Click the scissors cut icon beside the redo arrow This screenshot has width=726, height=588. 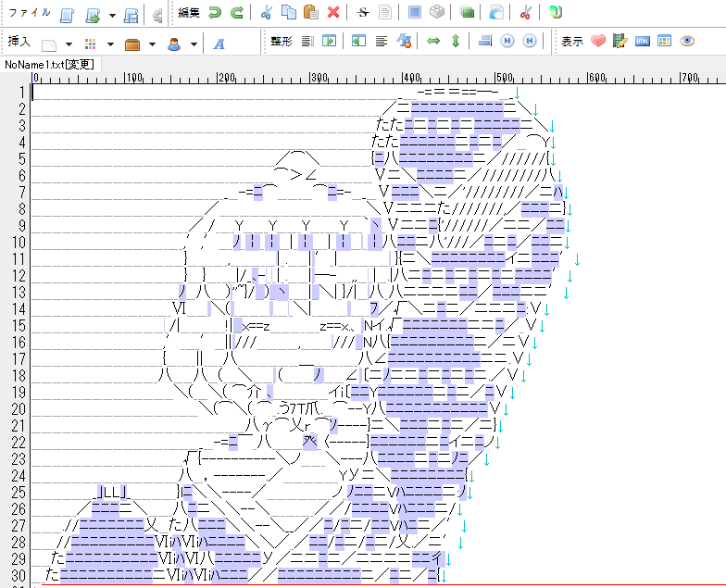coord(266,13)
